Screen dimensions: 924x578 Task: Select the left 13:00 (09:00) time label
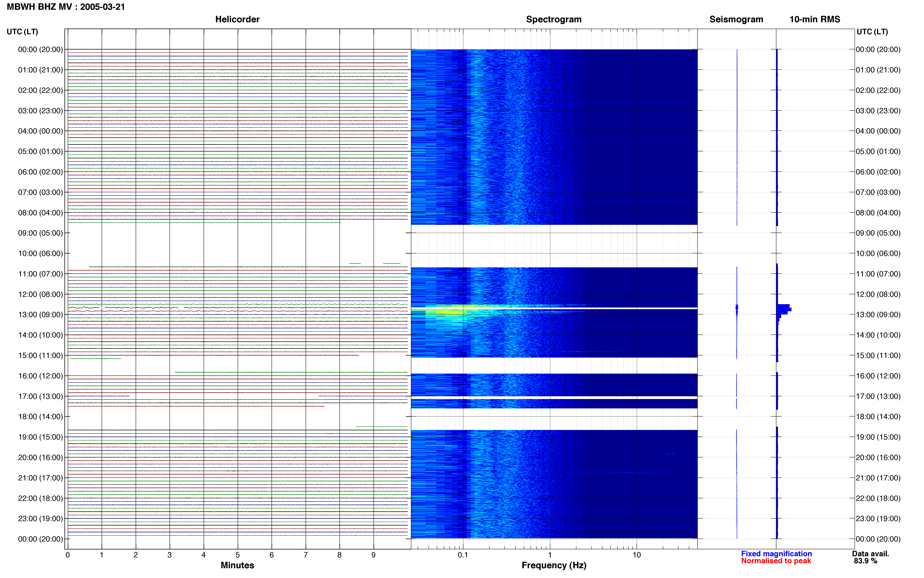pos(40,315)
